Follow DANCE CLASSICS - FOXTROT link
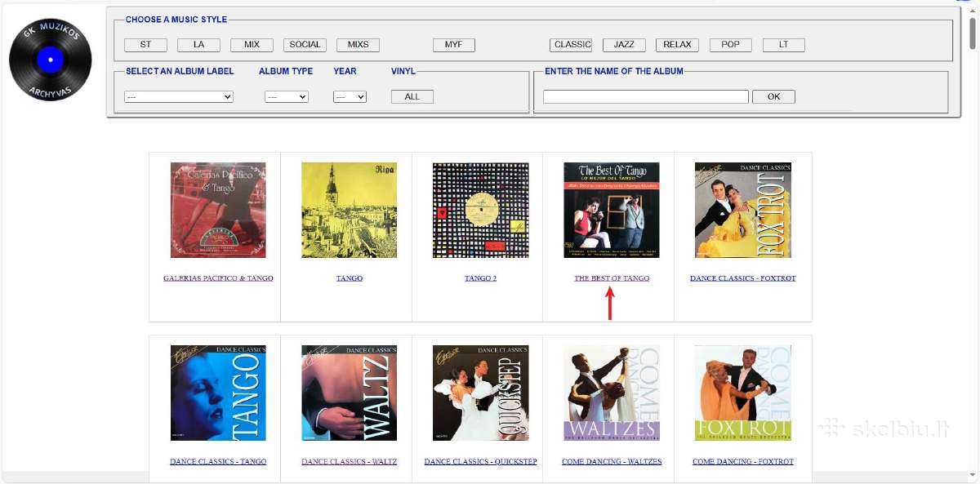This screenshot has width=980, height=484. [743, 278]
